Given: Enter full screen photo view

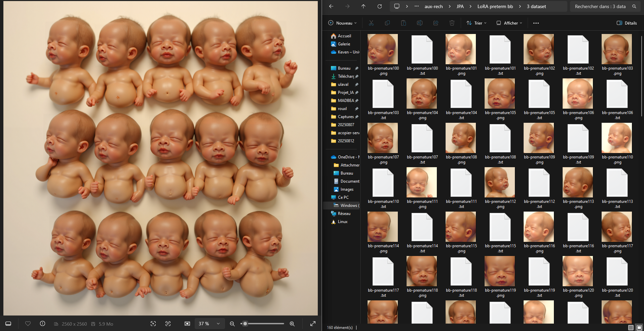Looking at the screenshot, I should pyautogui.click(x=313, y=324).
